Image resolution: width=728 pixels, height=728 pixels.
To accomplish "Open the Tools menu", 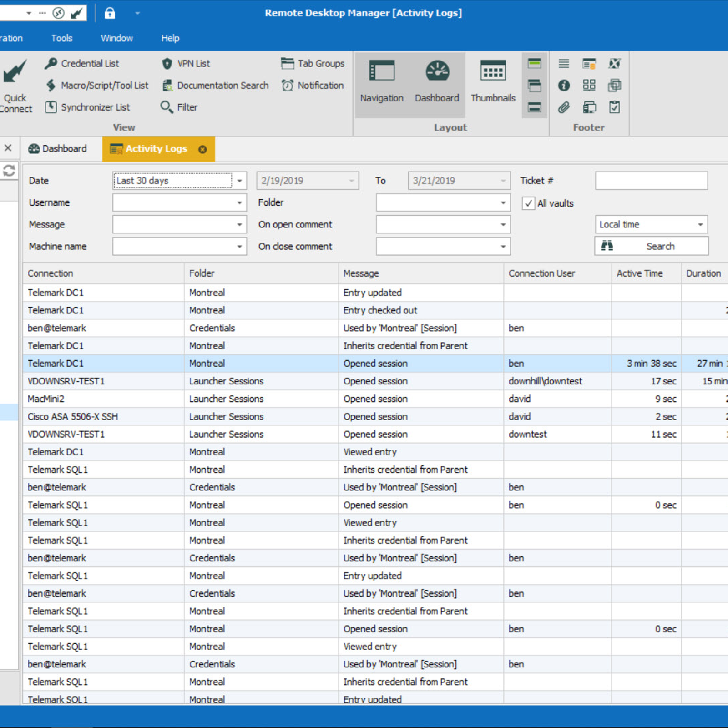I will point(61,38).
